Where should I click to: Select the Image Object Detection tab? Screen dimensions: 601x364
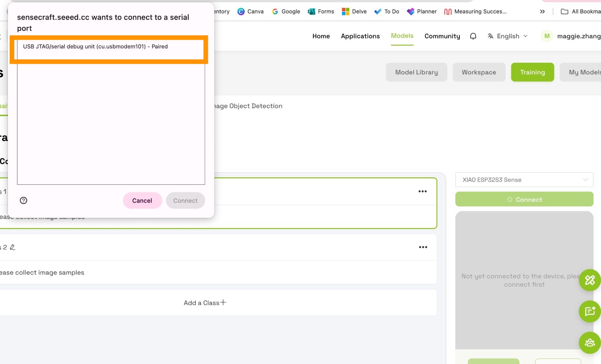point(248,106)
